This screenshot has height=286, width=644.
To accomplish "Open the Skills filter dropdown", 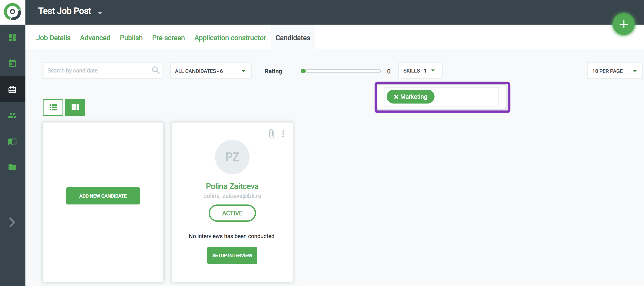I will 420,71.
